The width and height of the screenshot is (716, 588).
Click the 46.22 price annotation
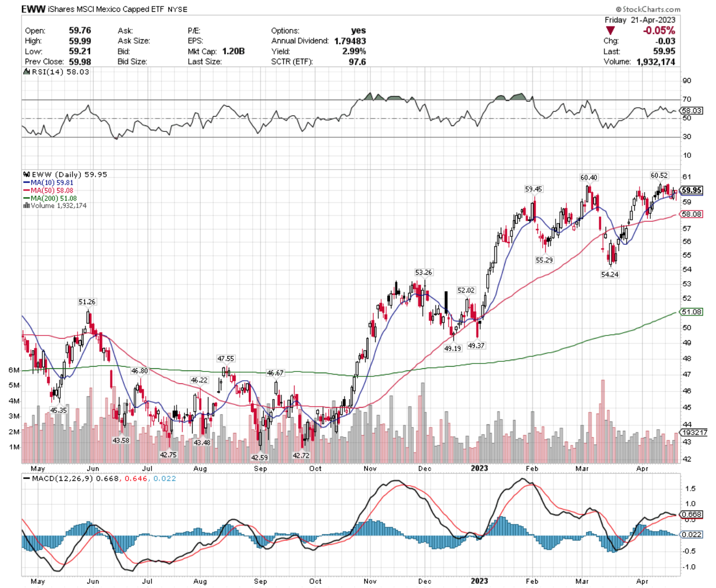tap(199, 380)
